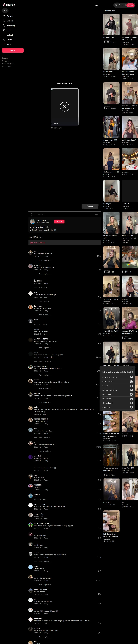Click the F key icon for Full screen
The height and width of the screenshot is (644, 138).
pos(131,407)
